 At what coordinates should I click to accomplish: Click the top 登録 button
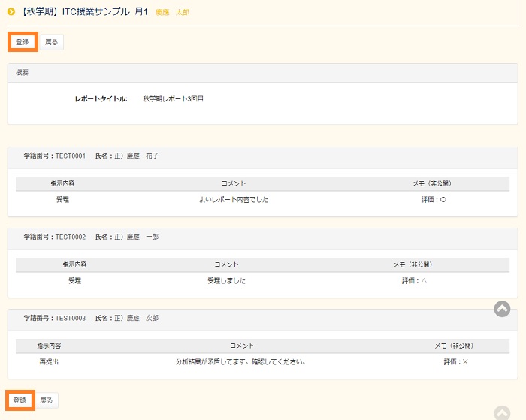click(22, 42)
